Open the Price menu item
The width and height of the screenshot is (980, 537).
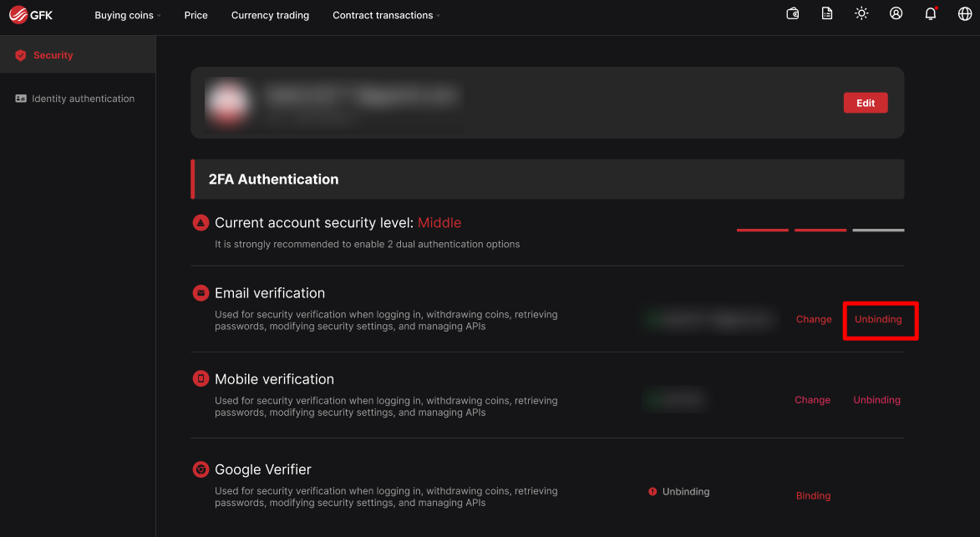195,15
